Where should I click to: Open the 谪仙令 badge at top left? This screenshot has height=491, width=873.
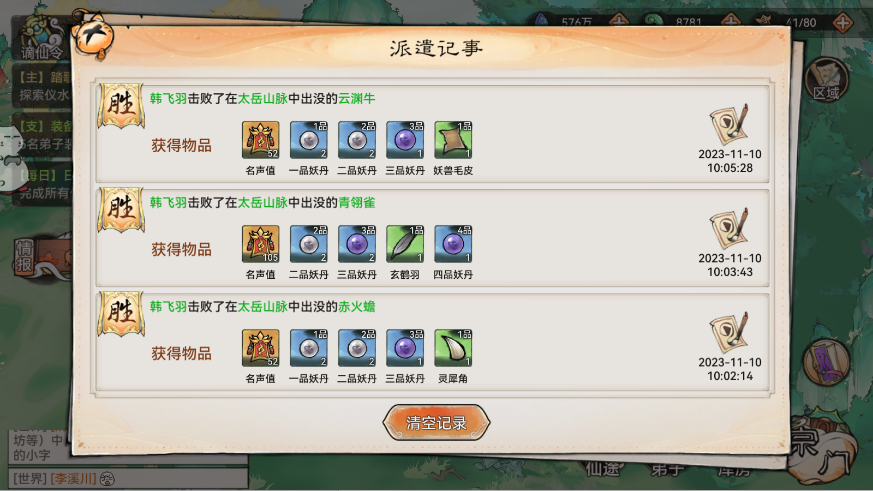(x=42, y=38)
